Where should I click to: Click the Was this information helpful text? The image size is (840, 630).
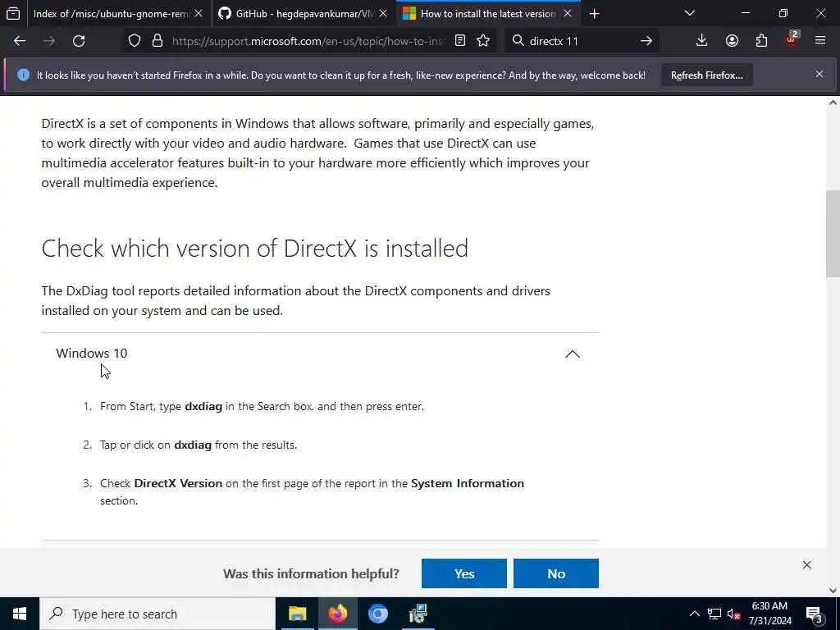(311, 573)
